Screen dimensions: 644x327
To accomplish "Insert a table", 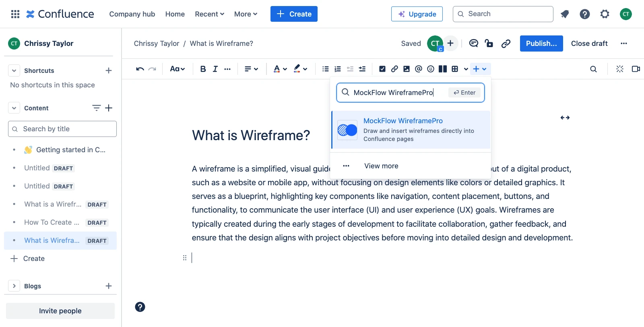I will [x=455, y=69].
